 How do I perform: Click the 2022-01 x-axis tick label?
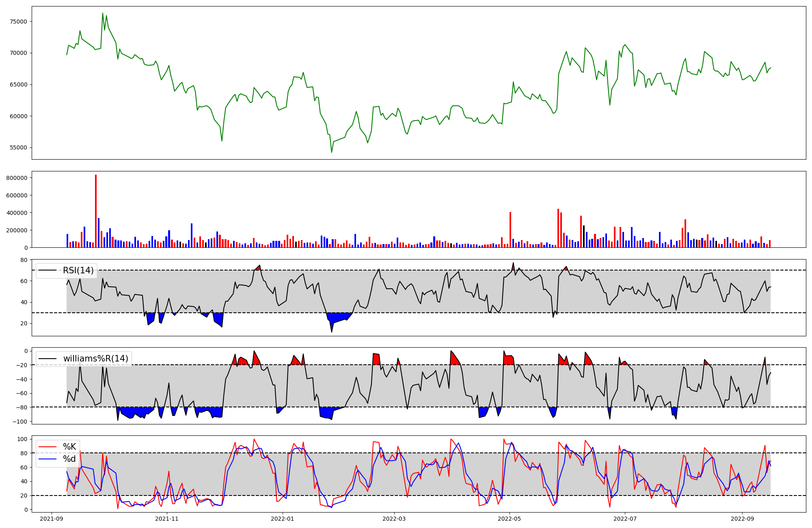[282, 519]
